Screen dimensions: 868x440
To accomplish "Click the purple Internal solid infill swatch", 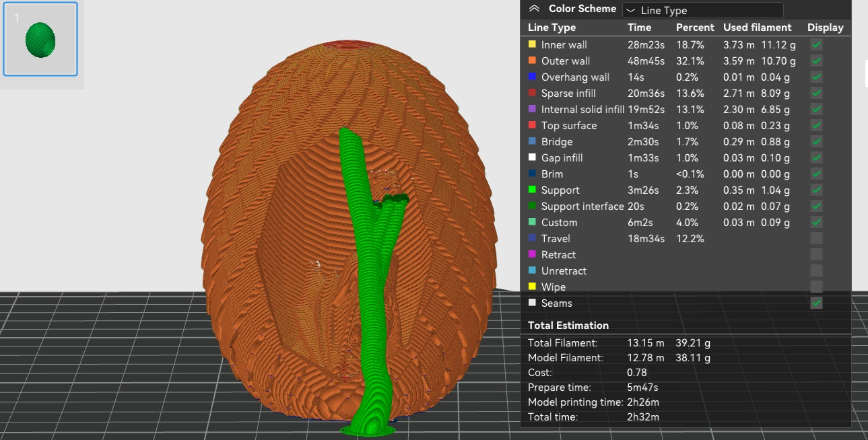I will pos(532,109).
